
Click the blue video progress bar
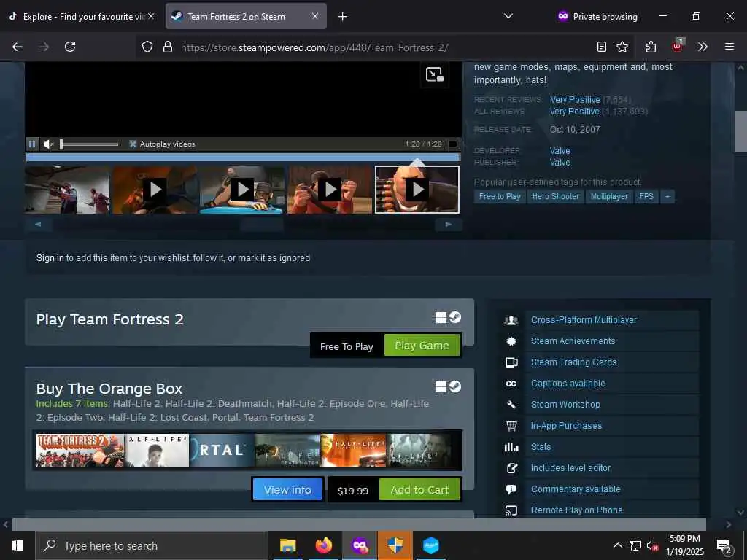point(243,157)
